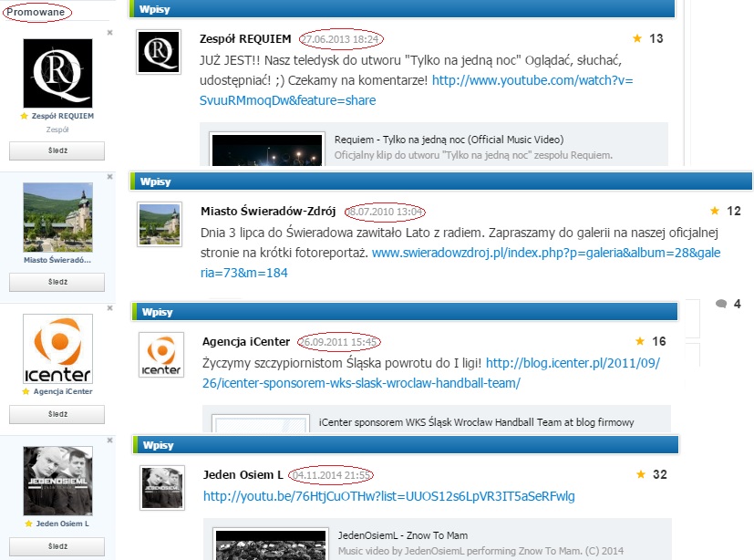
Task: Click the post date 27.06.2013 18:24
Action: click(341, 39)
